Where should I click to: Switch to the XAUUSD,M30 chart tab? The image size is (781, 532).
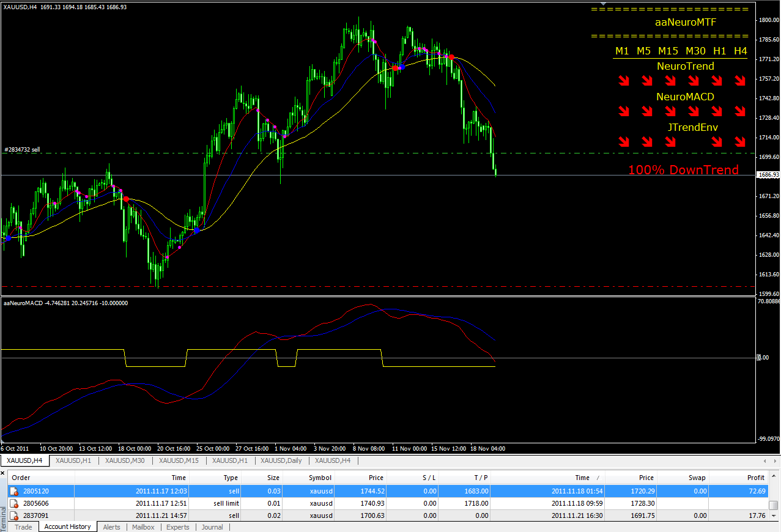[125, 460]
